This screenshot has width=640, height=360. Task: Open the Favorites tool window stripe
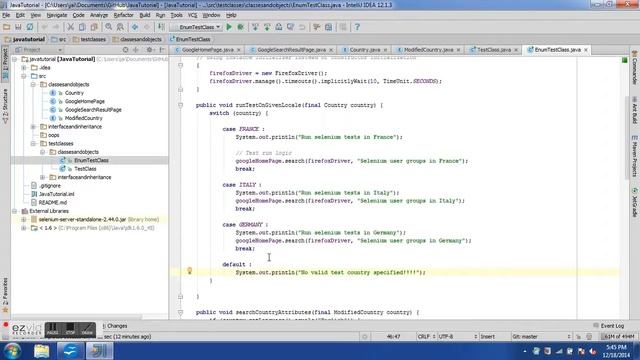click(5, 295)
